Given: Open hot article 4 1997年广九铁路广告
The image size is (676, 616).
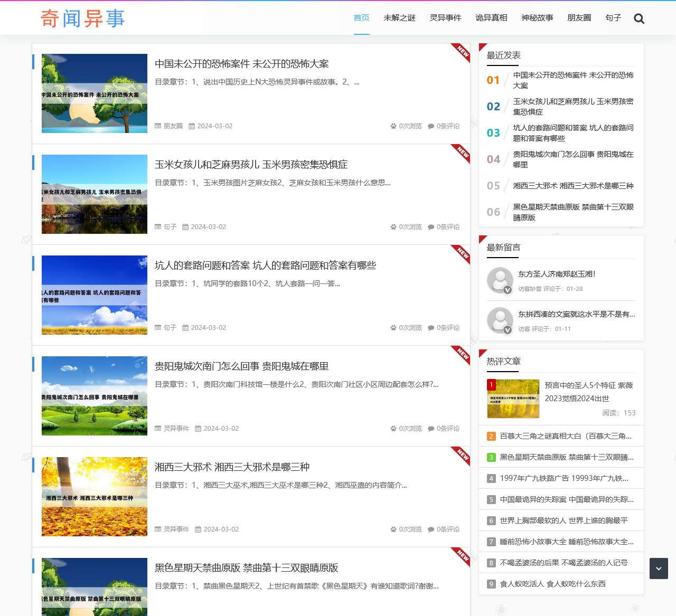Looking at the screenshot, I should [564, 478].
